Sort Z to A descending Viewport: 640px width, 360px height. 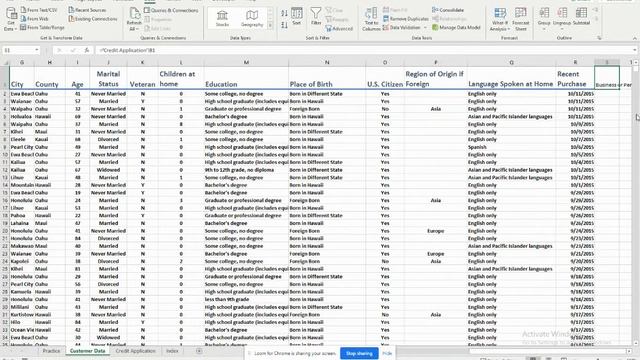284,25
